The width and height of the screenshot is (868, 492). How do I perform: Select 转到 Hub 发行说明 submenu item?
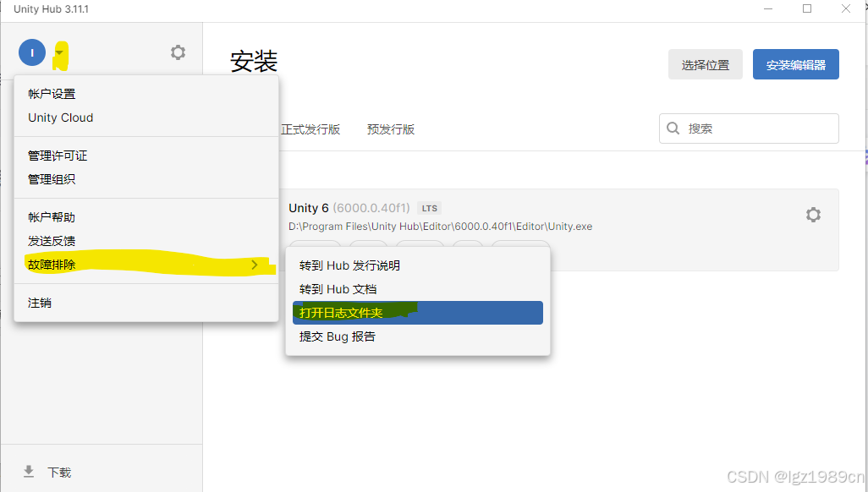point(418,265)
